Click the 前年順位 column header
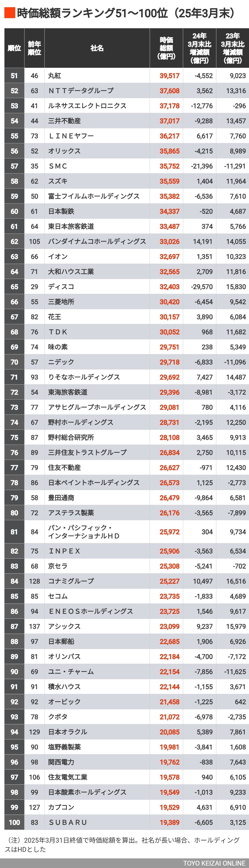249x868 pixels. pos(34,48)
